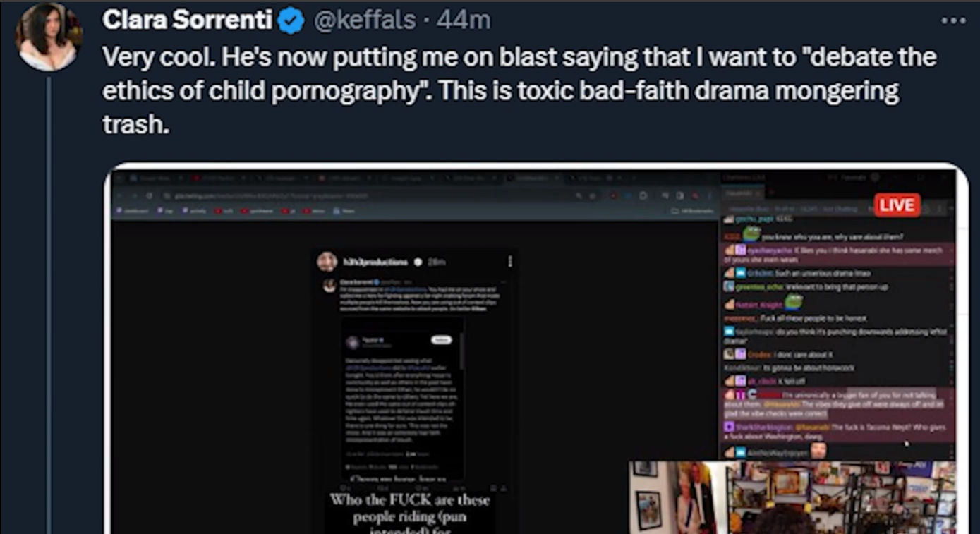Click the embedded browser's address bar

pyautogui.click(x=367, y=195)
